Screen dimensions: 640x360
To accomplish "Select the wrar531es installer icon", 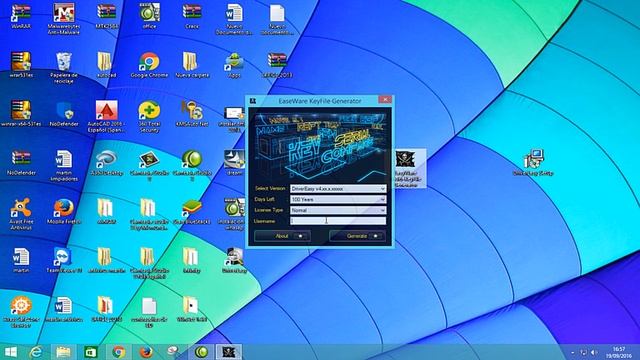I will [x=21, y=65].
